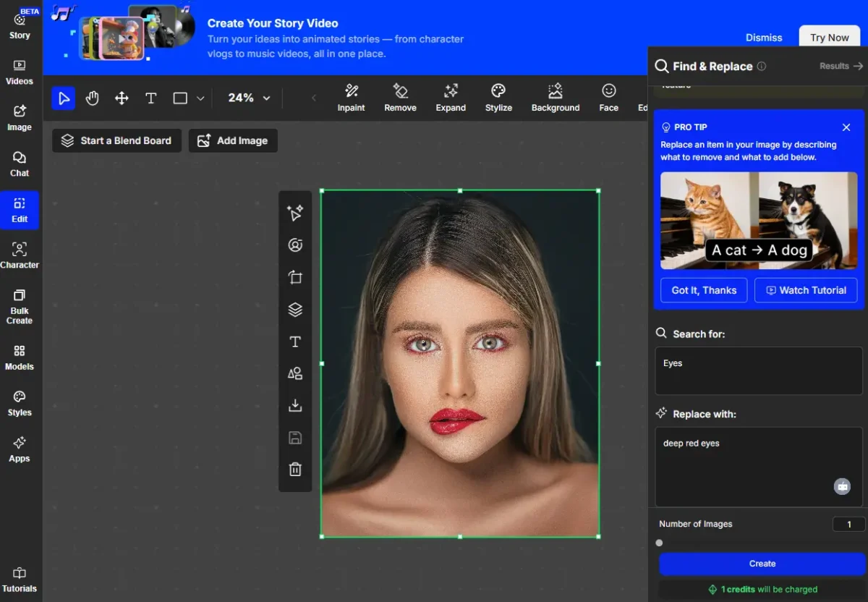Click the trash delete icon in vertical toolbar

pos(295,470)
